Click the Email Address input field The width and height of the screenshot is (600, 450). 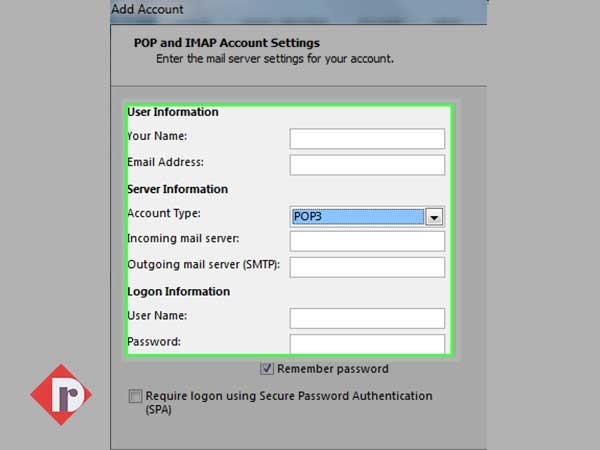pos(367,165)
